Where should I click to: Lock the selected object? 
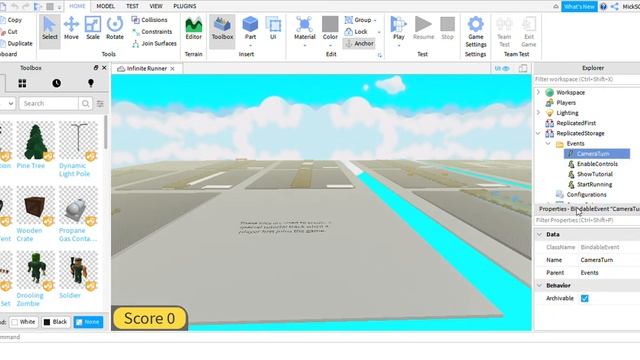click(x=356, y=31)
